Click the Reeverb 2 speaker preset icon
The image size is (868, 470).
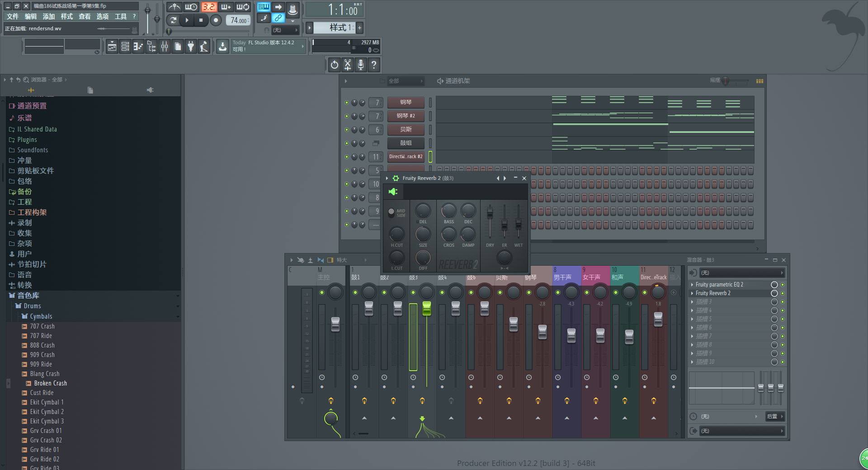click(393, 192)
